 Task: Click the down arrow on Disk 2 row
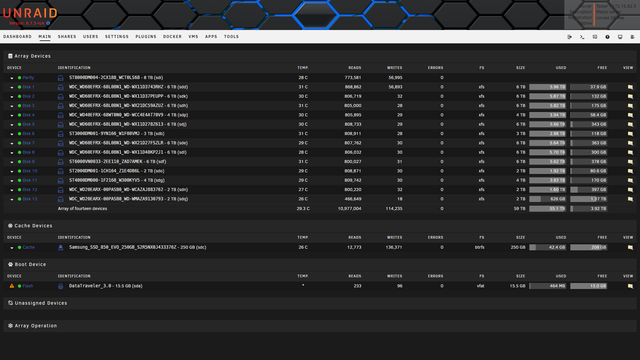pos(12,97)
